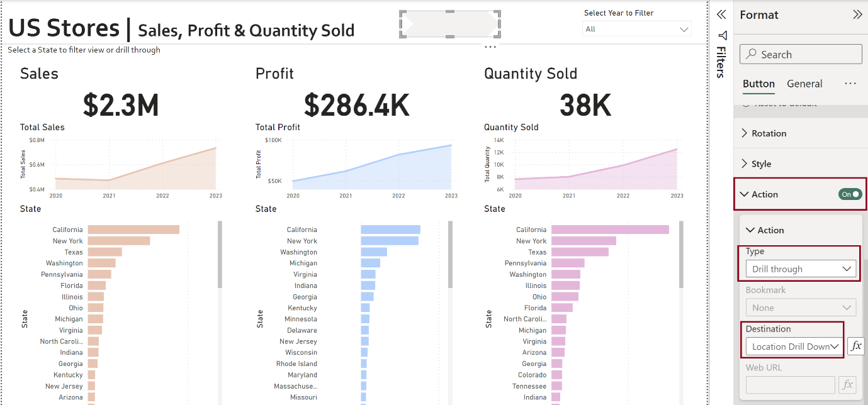Viewport: 868px width, 405px height.
Task: Collapse the inner Action subsection
Action: click(x=750, y=230)
